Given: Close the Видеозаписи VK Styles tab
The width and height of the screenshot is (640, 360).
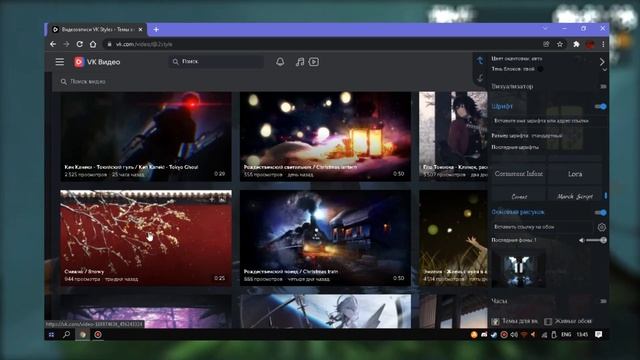Looking at the screenshot, I should pos(140,29).
